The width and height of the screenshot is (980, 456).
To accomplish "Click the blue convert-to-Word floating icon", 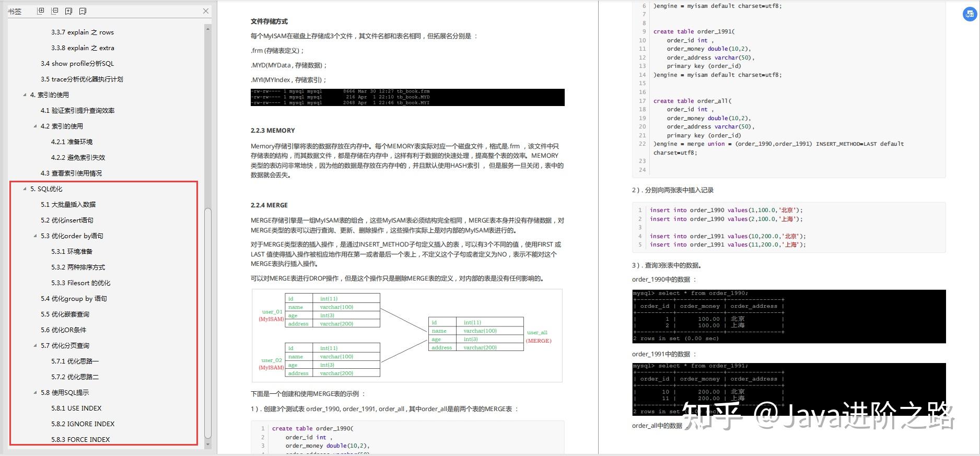I will [x=970, y=15].
